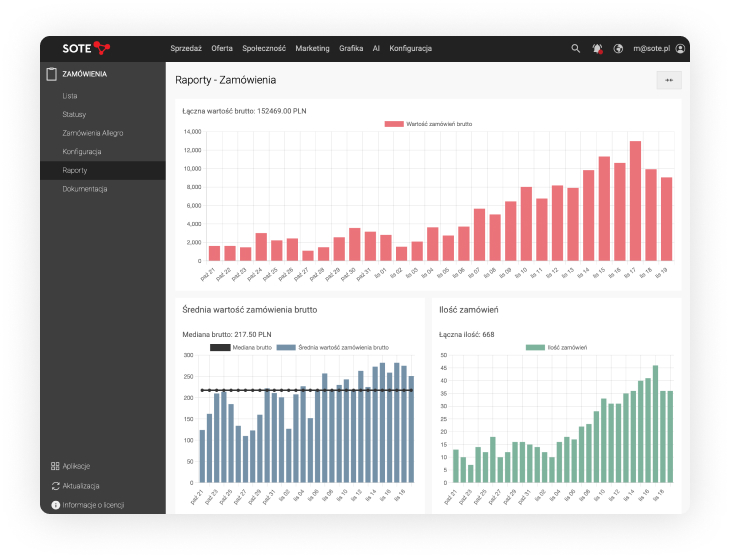Click the Aktualizacja refresh icon
Viewport: 730px width, 558px height.
click(55, 486)
